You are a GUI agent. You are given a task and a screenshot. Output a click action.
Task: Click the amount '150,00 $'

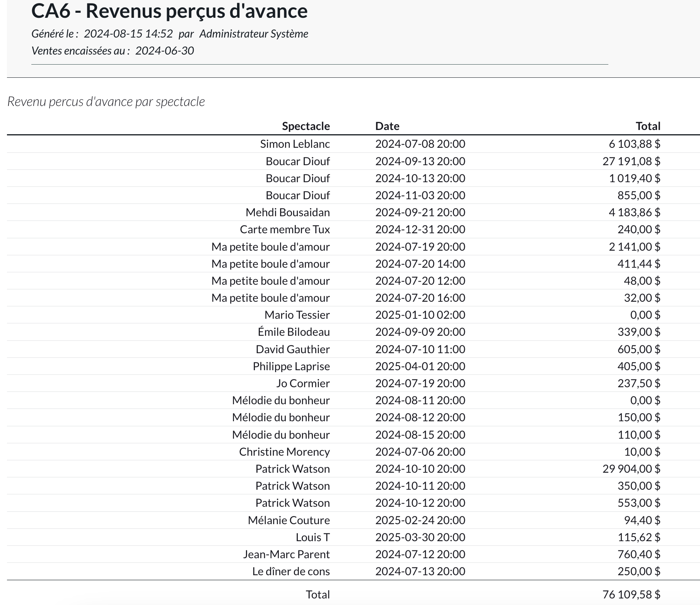(639, 417)
